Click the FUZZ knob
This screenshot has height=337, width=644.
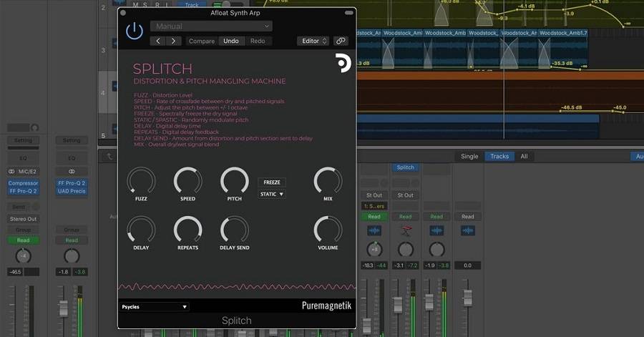click(x=141, y=181)
